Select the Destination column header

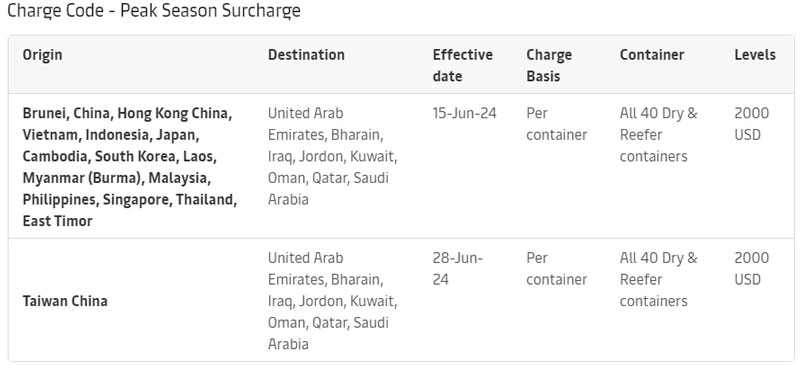306,55
